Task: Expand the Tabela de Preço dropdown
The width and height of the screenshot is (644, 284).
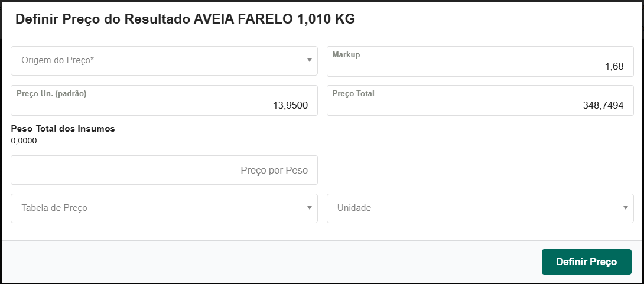Action: pos(160,208)
